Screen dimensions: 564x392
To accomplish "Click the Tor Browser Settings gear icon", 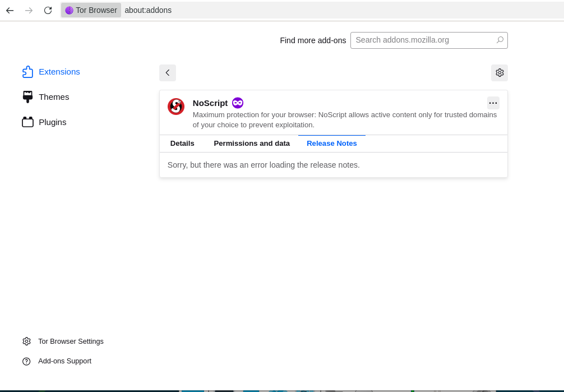I will click(26, 341).
